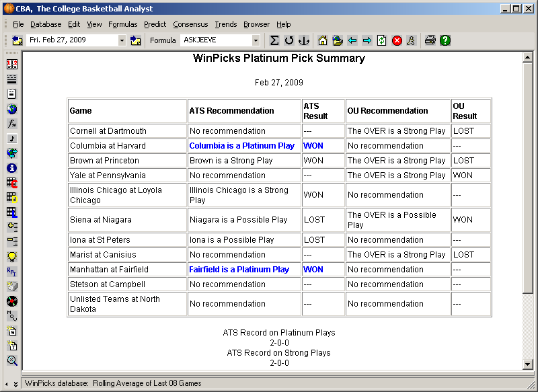538x392 pixels.
Task: Click the next date arrow icon
Action: click(x=136, y=40)
